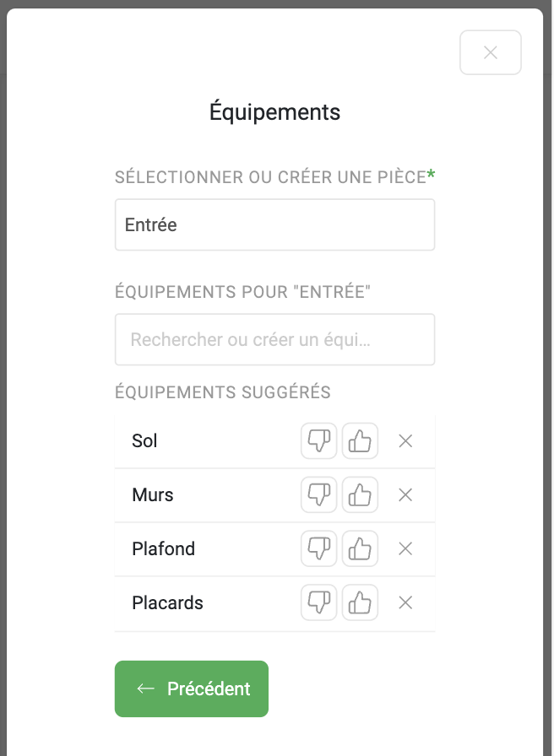Approve Plafond with thumbs up
554x756 pixels.
coord(360,549)
